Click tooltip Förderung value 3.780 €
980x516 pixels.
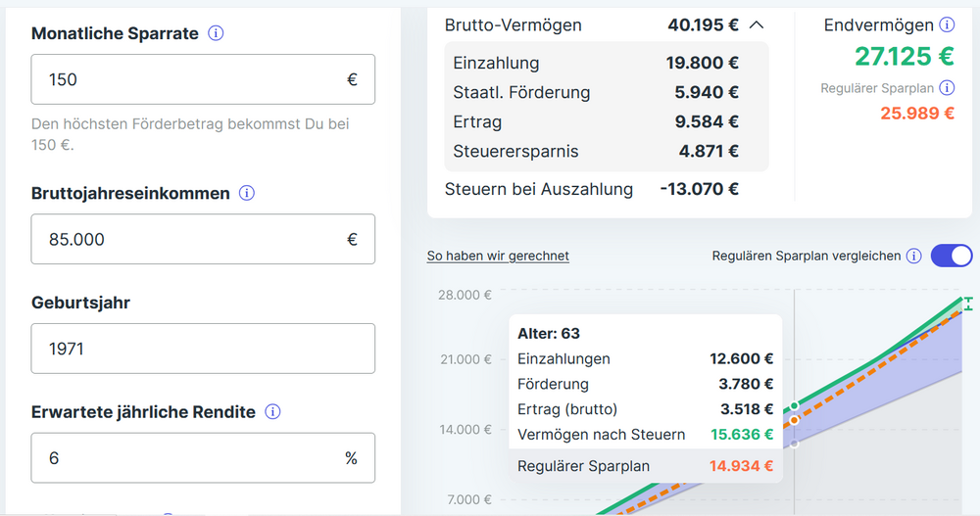click(x=746, y=384)
